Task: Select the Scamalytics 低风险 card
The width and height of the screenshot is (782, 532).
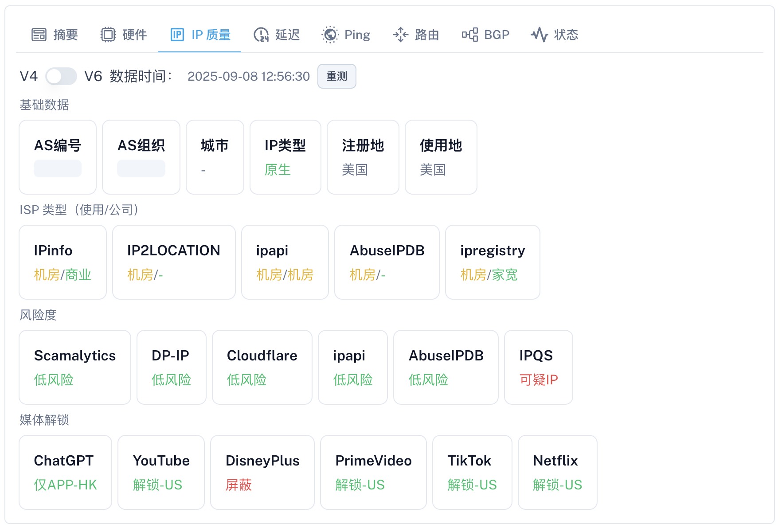Action: 74,367
